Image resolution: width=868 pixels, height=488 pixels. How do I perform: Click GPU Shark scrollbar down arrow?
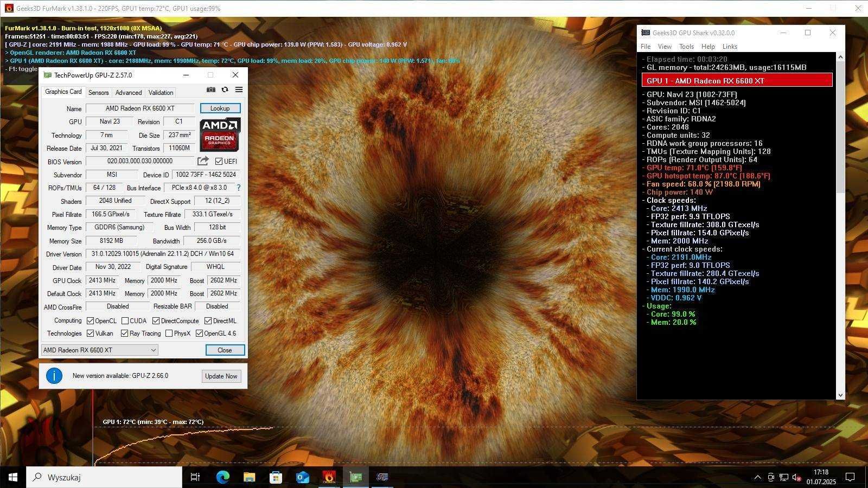(840, 395)
